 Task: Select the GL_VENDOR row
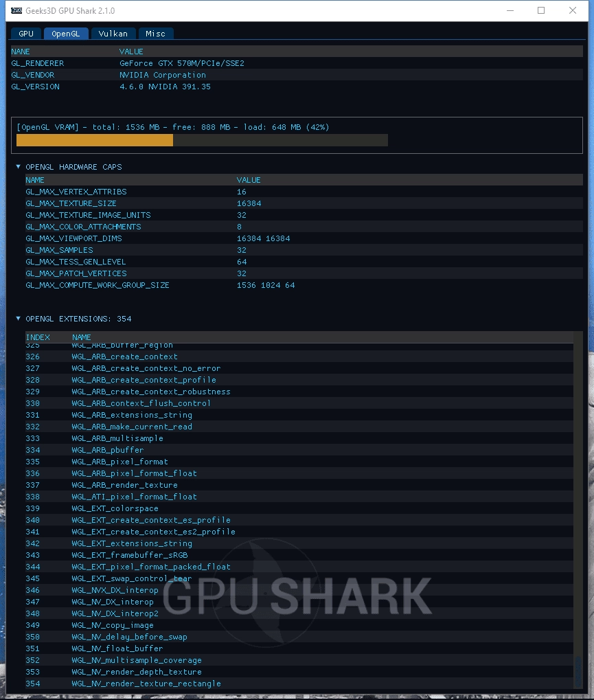coord(297,75)
